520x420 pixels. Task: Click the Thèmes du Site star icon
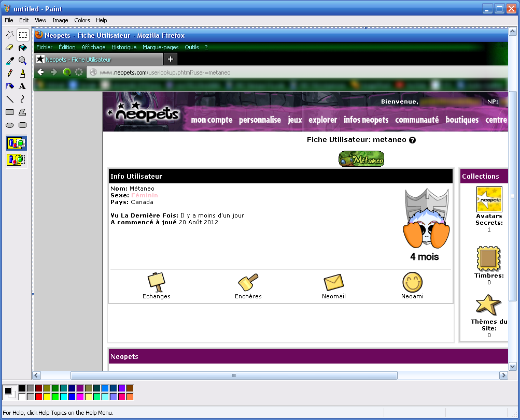tap(488, 305)
